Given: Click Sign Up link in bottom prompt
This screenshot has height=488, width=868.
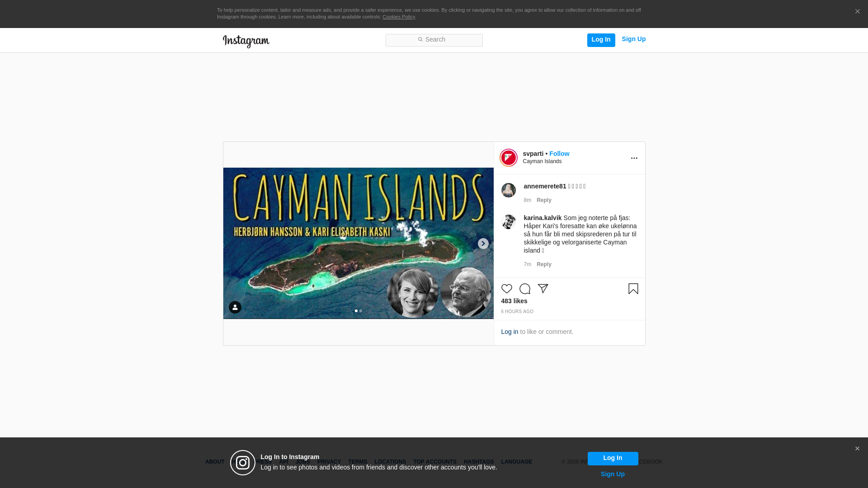Looking at the screenshot, I should tap(613, 474).
